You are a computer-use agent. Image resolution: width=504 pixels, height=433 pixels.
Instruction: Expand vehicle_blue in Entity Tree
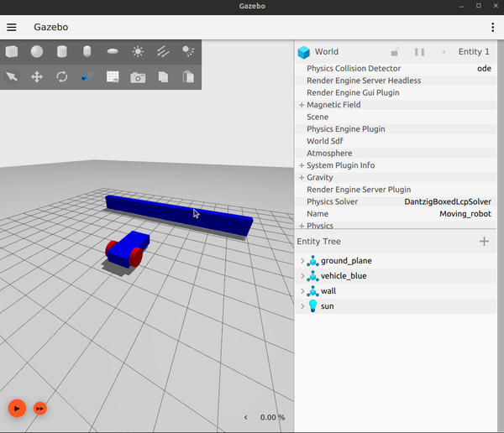[302, 276]
